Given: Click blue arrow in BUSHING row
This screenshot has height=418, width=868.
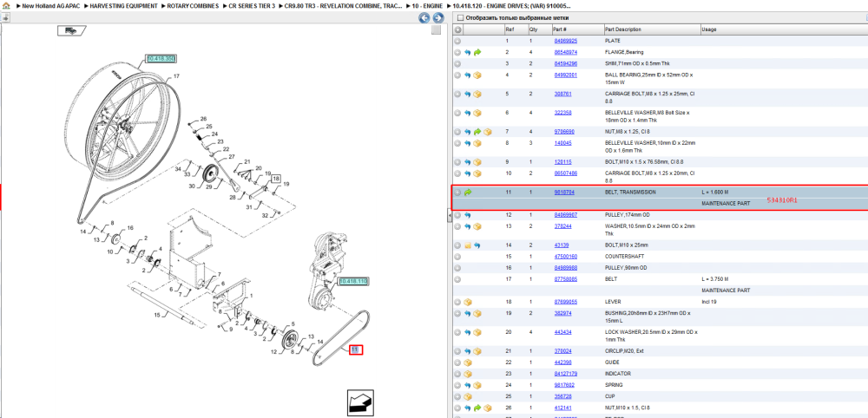Looking at the screenshot, I should (467, 313).
